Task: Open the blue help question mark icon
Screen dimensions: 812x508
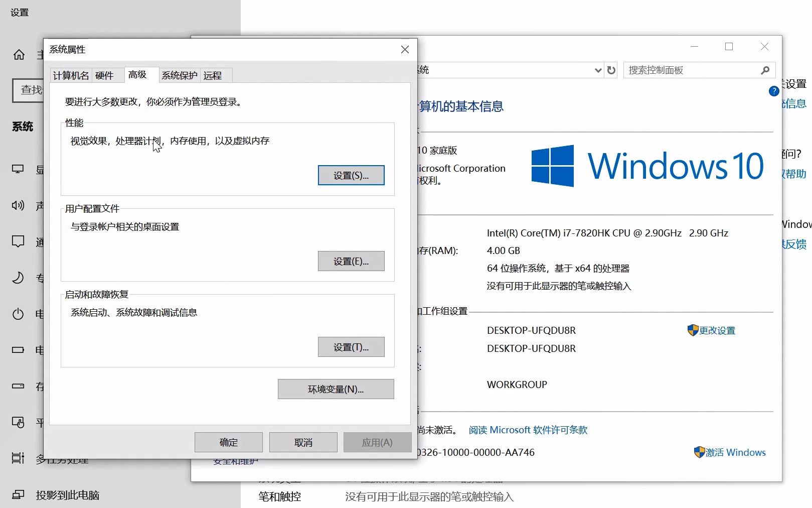Action: coord(774,91)
